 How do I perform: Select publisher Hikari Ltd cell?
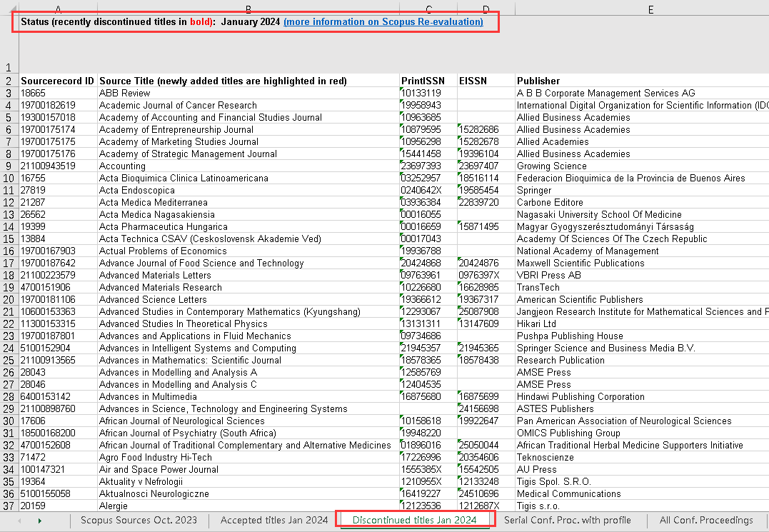click(642, 323)
